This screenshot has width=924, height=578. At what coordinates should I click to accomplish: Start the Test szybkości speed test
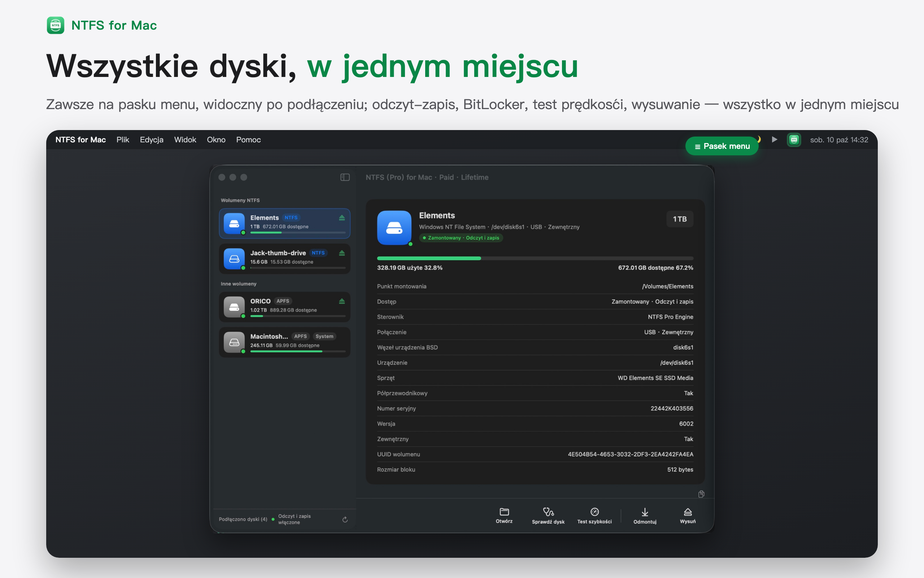(x=594, y=516)
